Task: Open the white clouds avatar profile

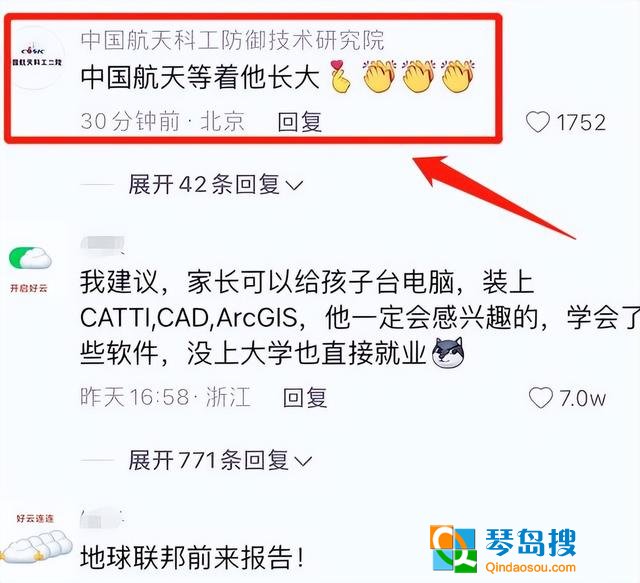Action: [37, 546]
